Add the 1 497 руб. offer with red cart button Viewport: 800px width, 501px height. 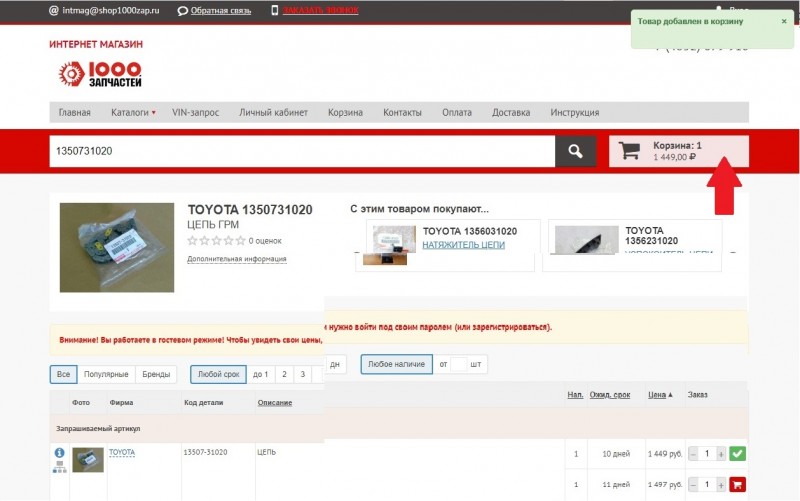737,484
